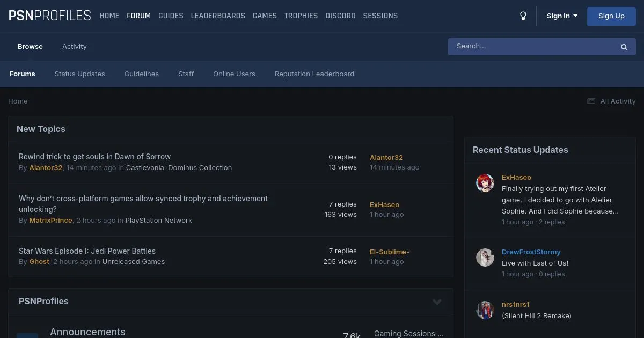Image resolution: width=644 pixels, height=338 pixels.
Task: Open the PlayStation Network forum link
Action: (x=159, y=221)
